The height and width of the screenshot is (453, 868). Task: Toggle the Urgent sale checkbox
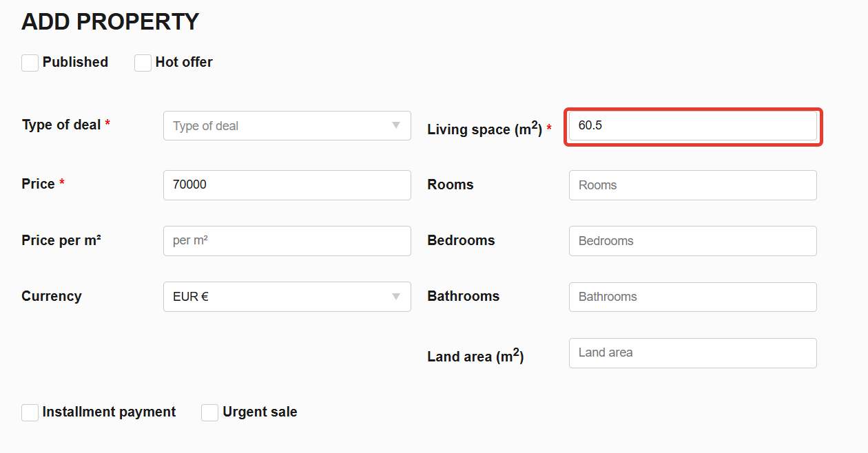tap(209, 412)
